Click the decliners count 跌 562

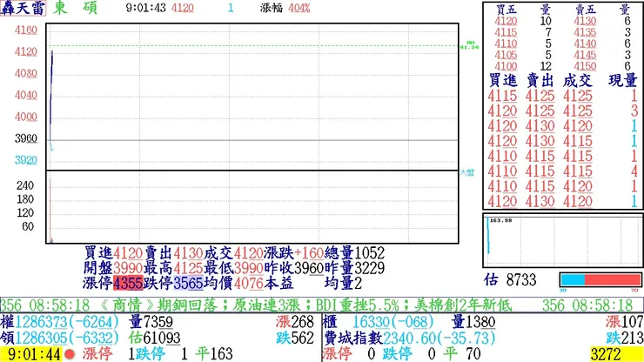coord(295,338)
